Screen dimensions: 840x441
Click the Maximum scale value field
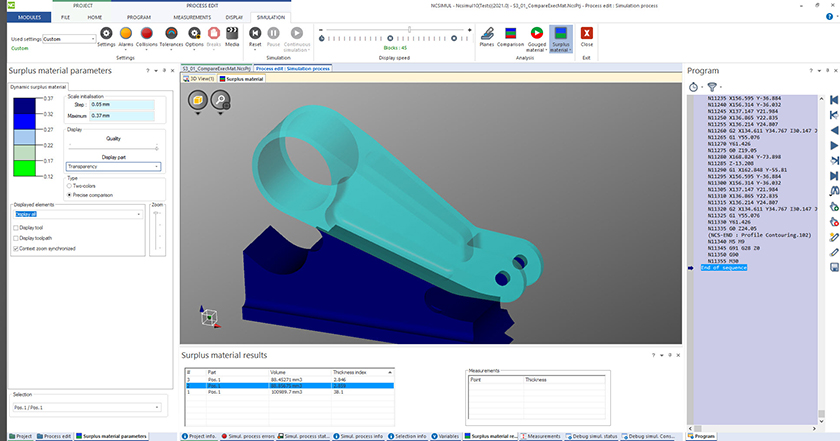[121, 116]
